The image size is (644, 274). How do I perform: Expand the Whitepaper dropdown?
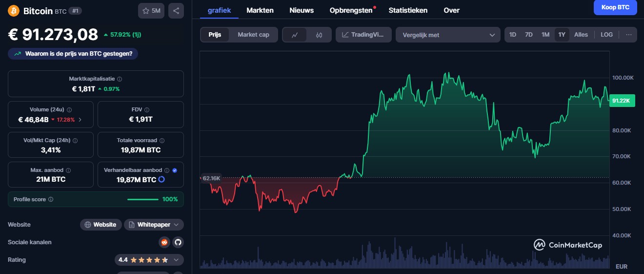[x=154, y=225]
